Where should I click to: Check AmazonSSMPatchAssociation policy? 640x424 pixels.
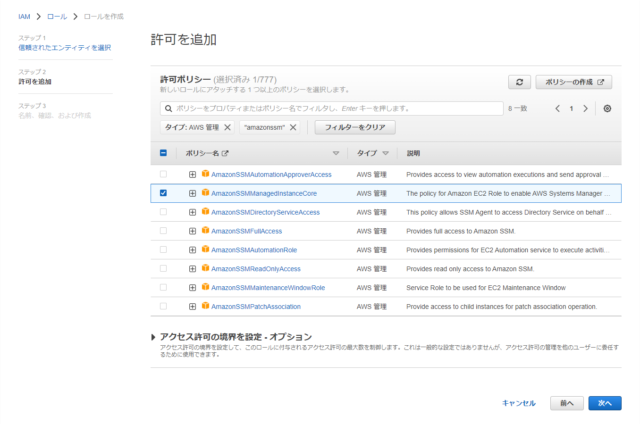pyautogui.click(x=163, y=306)
